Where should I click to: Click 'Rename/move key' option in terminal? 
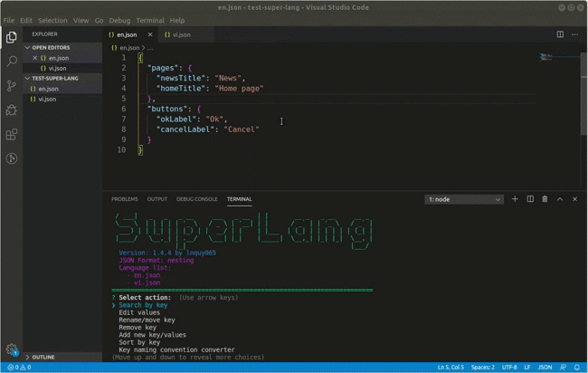pyautogui.click(x=147, y=320)
